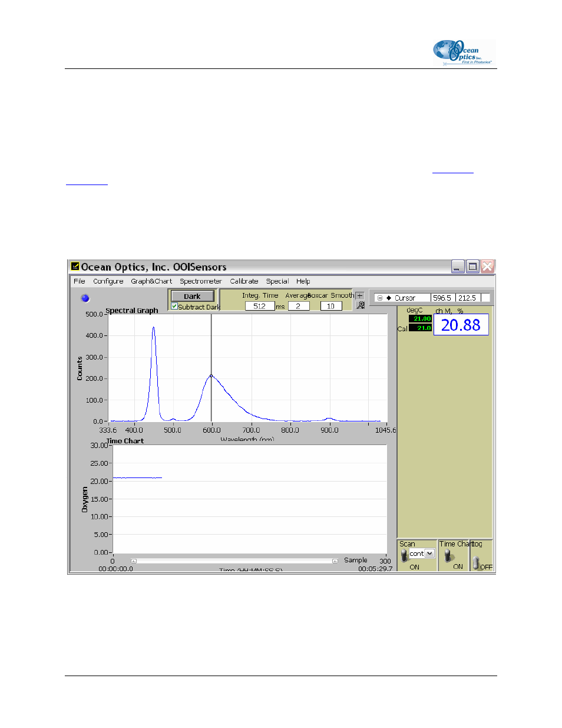The image size is (562, 728).
Task: Select the zoom magnifier tool icon
Action: pyautogui.click(x=361, y=305)
